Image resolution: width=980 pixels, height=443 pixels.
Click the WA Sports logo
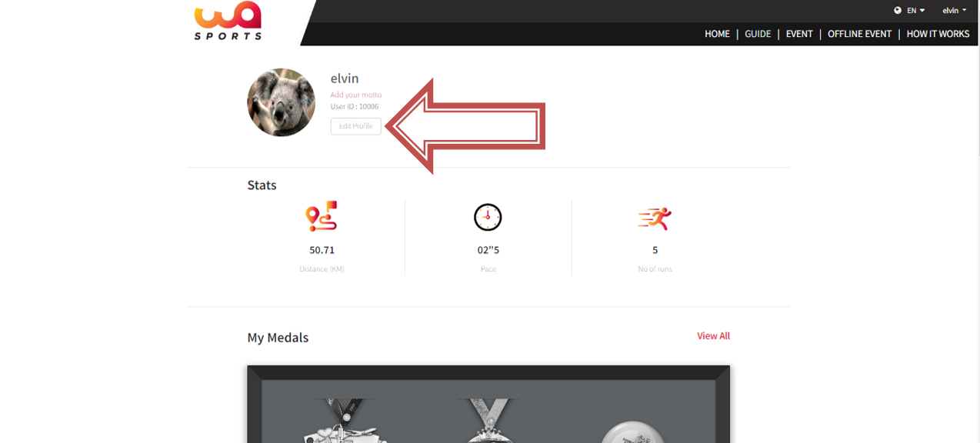(x=228, y=20)
